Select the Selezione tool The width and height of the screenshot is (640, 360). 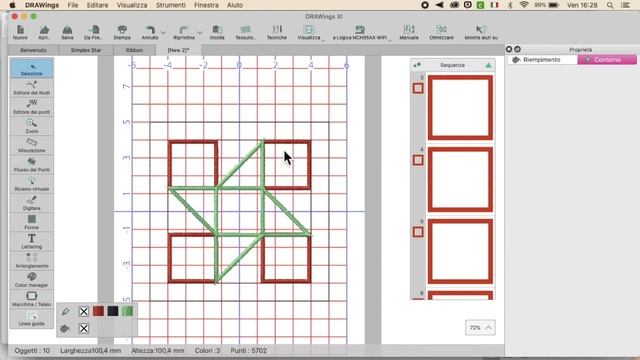click(x=31, y=68)
